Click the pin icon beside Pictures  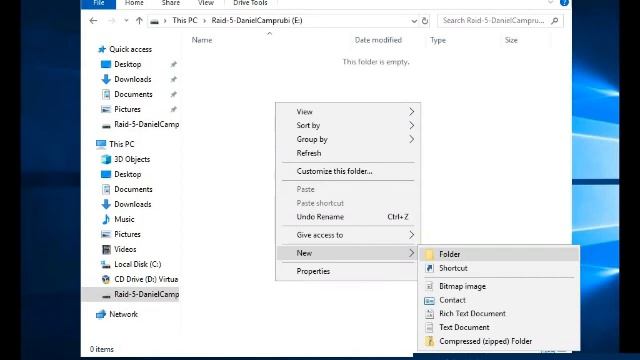pyautogui.click(x=173, y=109)
